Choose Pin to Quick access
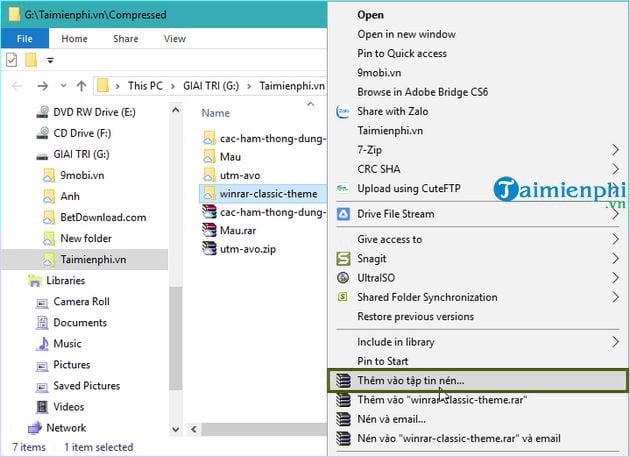 (x=402, y=53)
